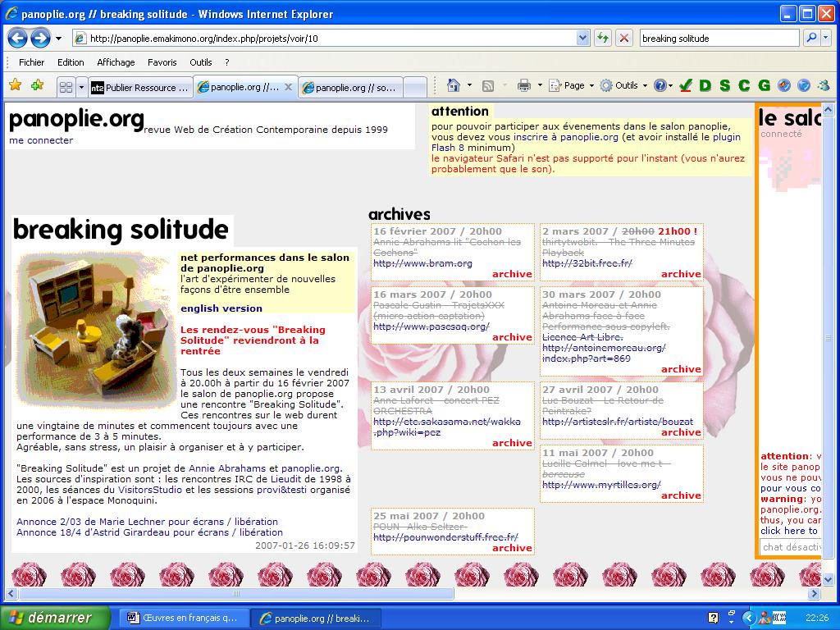
Task: Click the green C toolbar icon
Action: click(x=744, y=85)
